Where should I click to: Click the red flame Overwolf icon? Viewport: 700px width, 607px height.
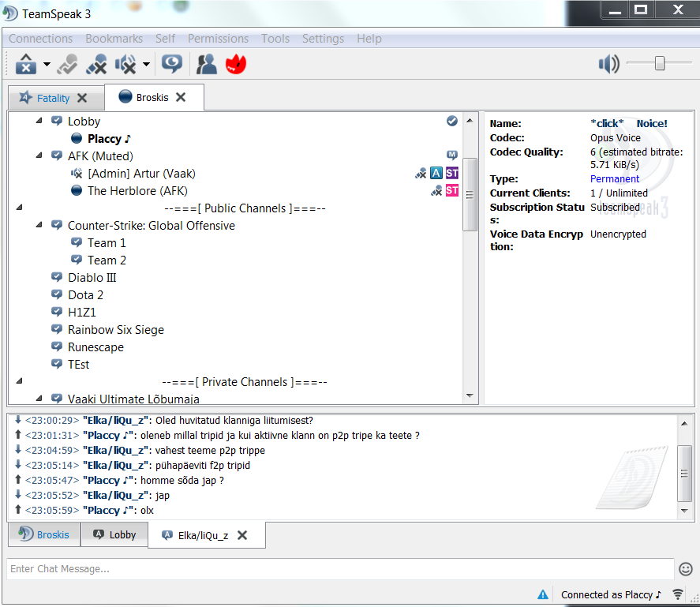click(x=236, y=64)
